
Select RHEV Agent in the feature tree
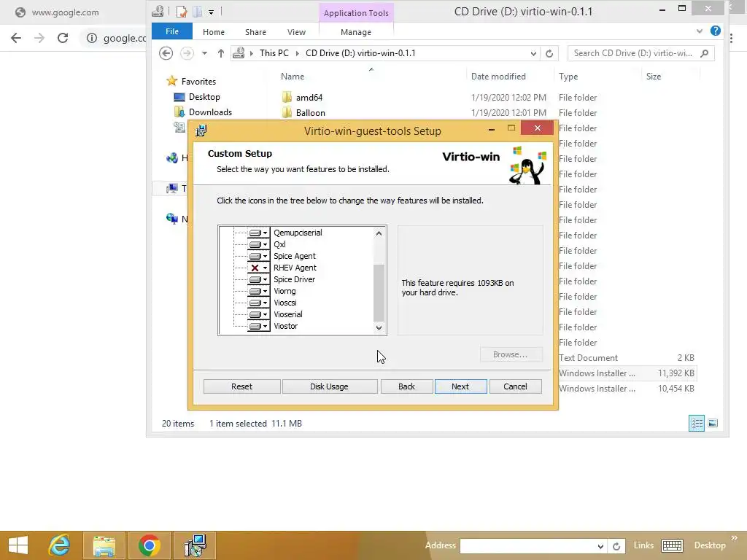click(x=295, y=268)
